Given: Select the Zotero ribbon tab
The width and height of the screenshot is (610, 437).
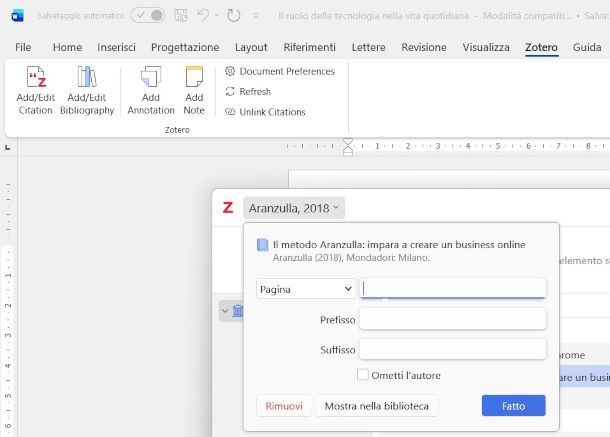Looking at the screenshot, I should pyautogui.click(x=541, y=47).
